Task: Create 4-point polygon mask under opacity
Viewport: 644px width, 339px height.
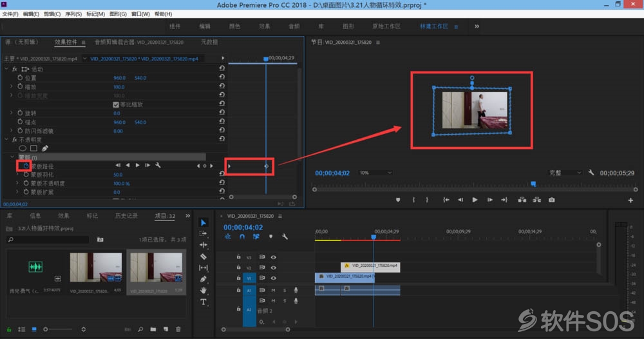Action: point(33,148)
